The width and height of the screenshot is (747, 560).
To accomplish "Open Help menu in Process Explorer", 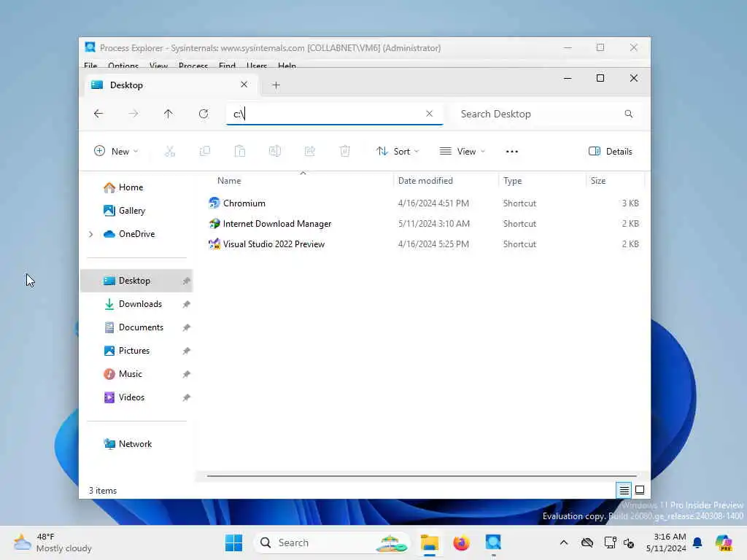I will pos(287,65).
